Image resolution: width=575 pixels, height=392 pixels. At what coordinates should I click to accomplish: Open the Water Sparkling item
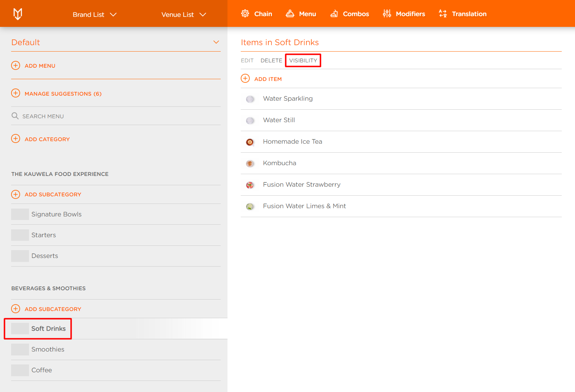(x=401, y=99)
